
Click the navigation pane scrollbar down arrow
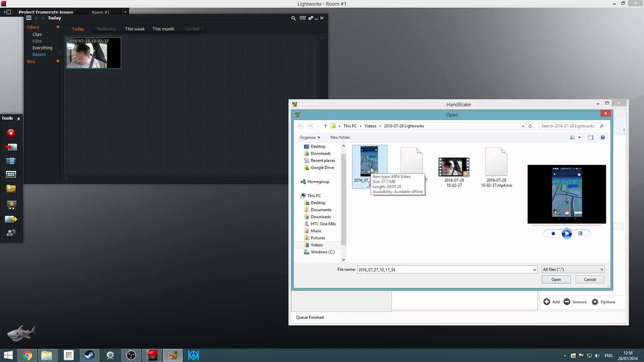[344, 259]
